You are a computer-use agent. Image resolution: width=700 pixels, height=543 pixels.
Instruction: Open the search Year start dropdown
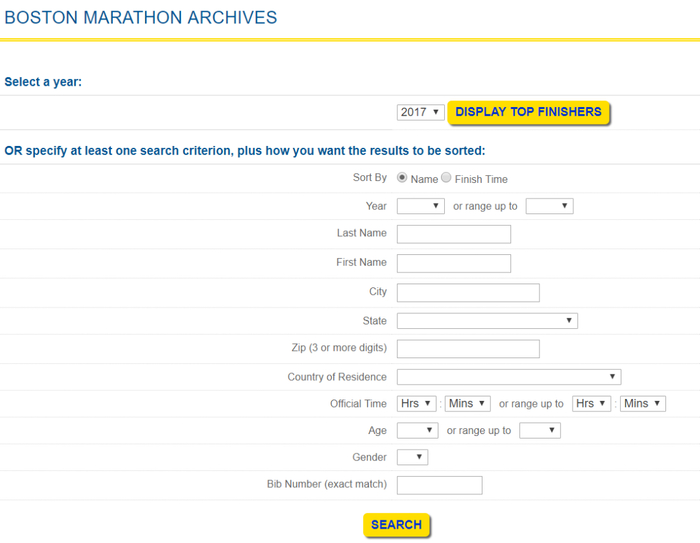tap(421, 206)
